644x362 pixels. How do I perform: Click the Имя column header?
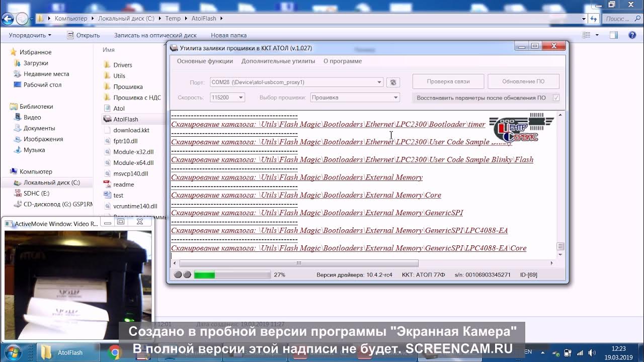[x=109, y=50]
